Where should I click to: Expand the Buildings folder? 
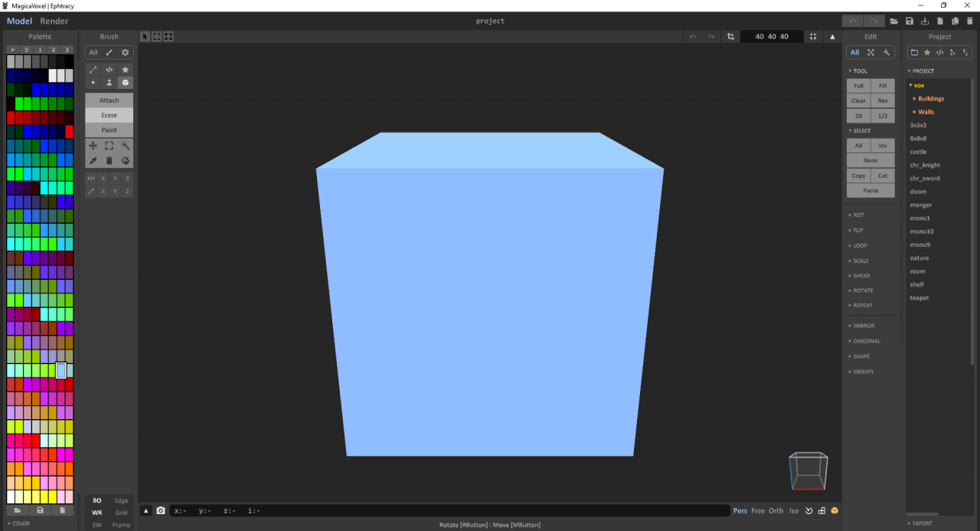[x=930, y=99]
